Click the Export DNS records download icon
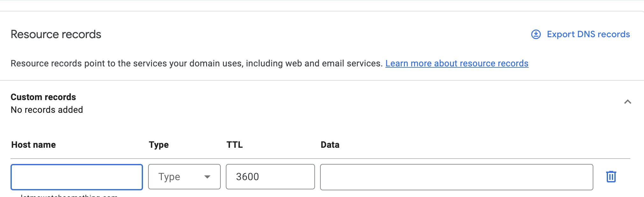 click(x=536, y=34)
